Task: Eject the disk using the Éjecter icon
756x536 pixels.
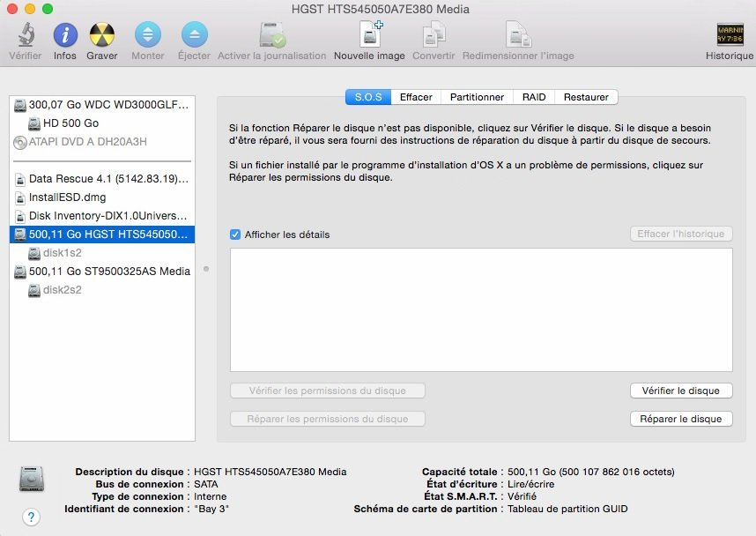Action: point(194,35)
